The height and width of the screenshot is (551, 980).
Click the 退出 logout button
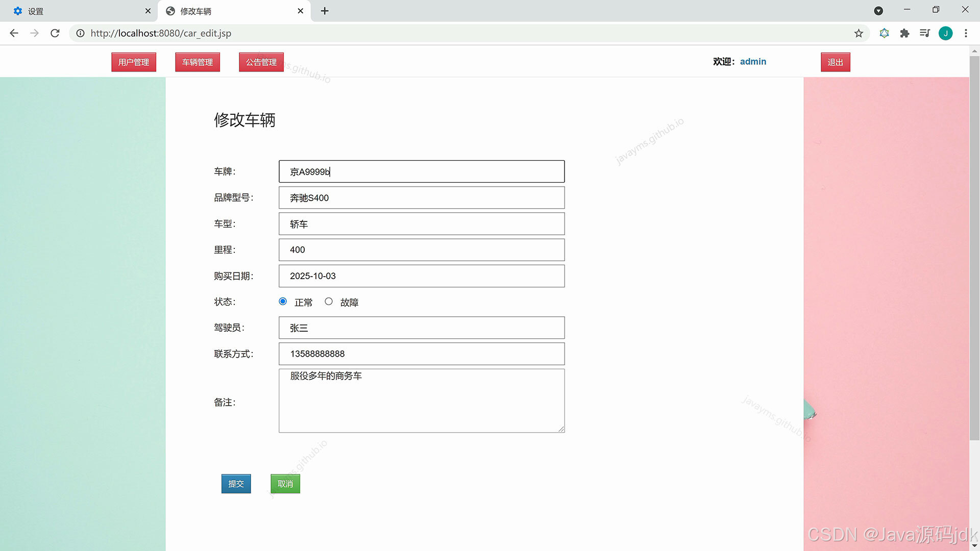click(x=836, y=62)
